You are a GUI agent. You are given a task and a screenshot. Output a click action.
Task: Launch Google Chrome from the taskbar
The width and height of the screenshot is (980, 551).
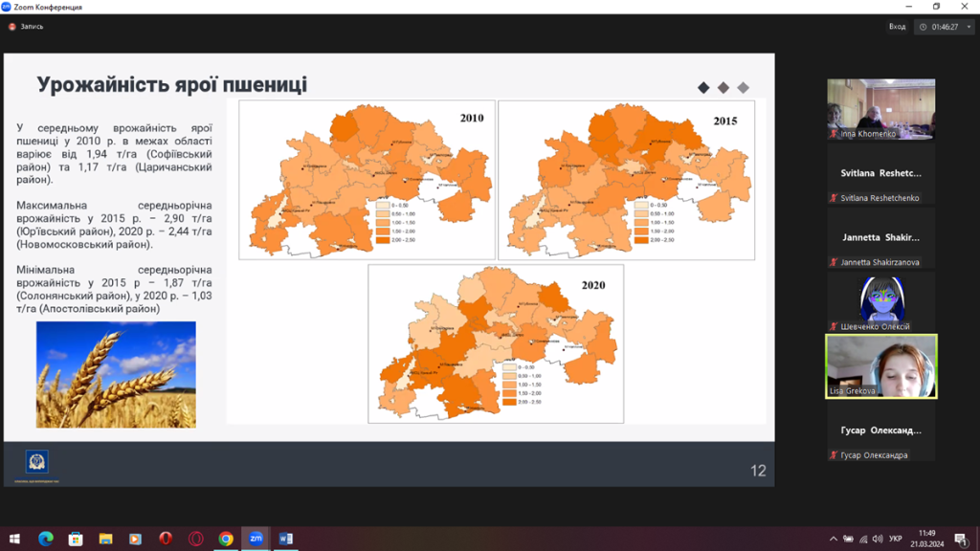225,539
